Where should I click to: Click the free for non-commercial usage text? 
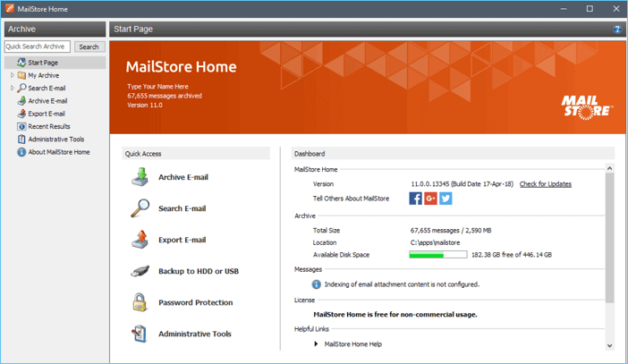[x=395, y=314]
